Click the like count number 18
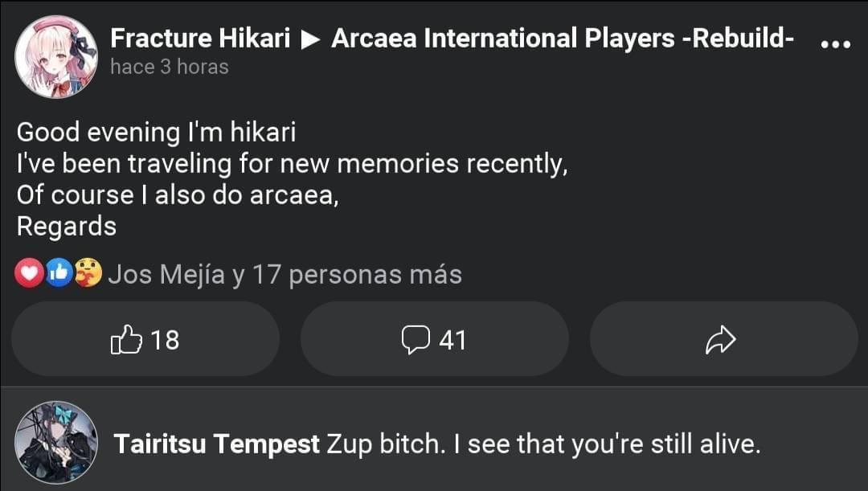Screen dimensions: 868x491 tap(165, 341)
